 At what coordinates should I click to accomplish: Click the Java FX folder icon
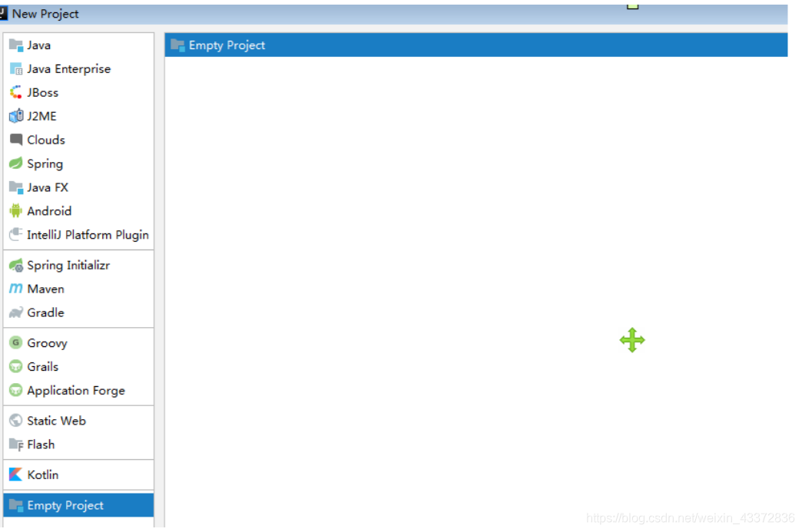[16, 187]
